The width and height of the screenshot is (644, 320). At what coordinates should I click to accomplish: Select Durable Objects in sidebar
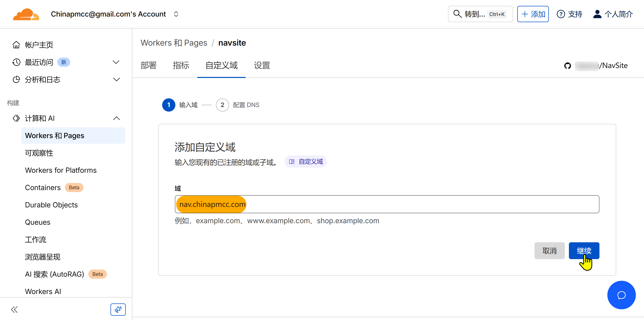click(x=51, y=205)
